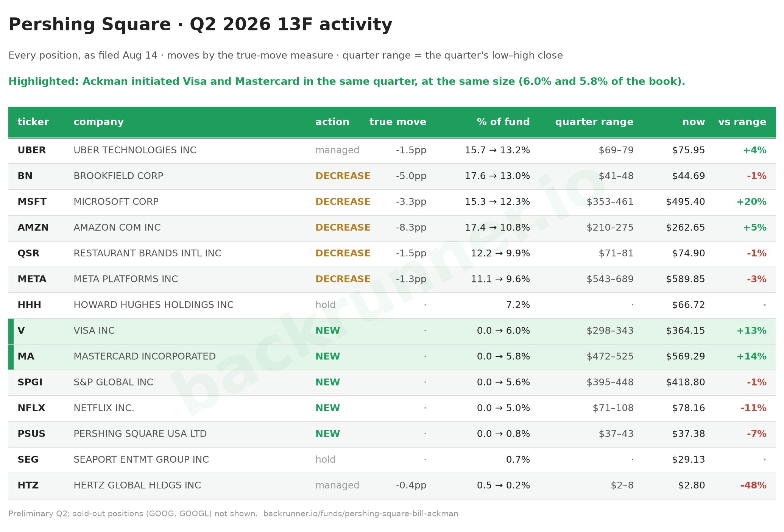784x532 pixels.
Task: Click the PSUS ticker symbol
Action: [31, 434]
